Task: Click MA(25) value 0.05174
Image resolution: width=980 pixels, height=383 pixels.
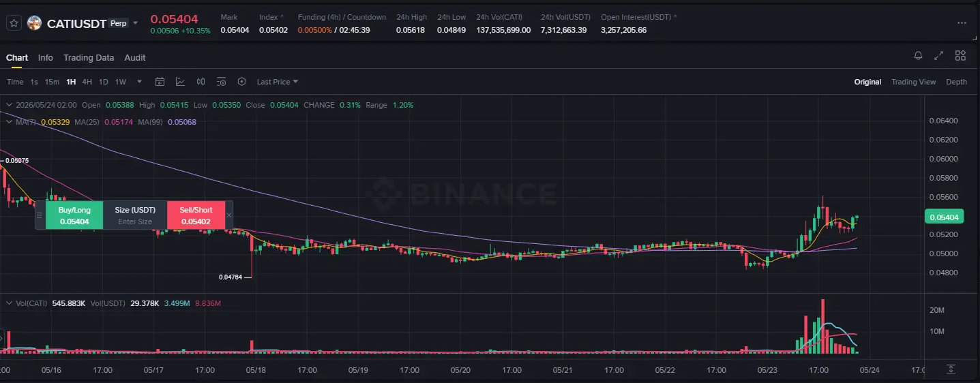Action: [118, 122]
